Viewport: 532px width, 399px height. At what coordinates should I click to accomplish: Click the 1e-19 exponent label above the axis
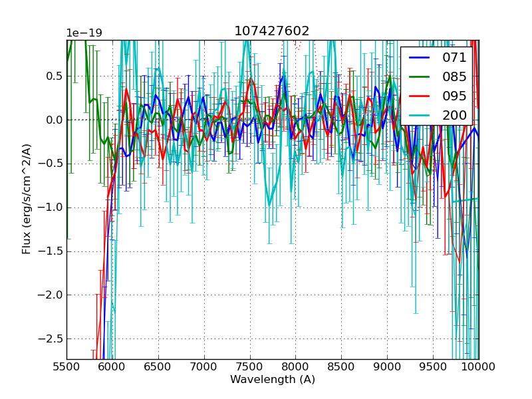pyautogui.click(x=84, y=33)
